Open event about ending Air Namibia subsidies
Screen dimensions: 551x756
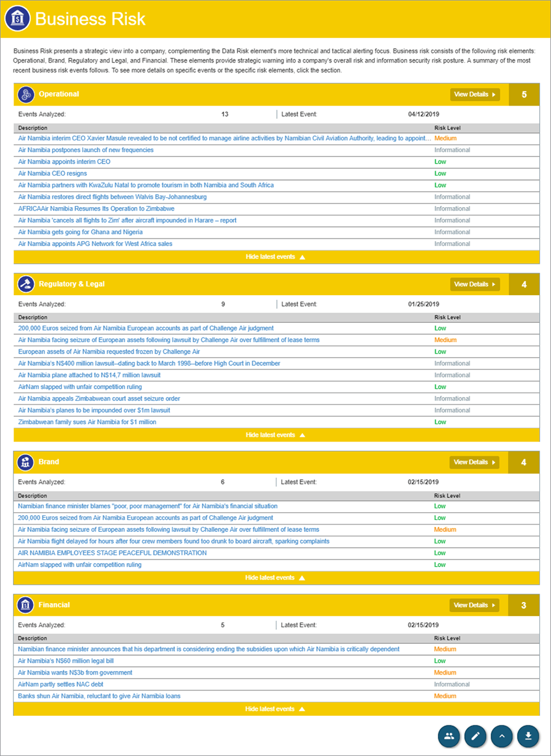[209, 649]
